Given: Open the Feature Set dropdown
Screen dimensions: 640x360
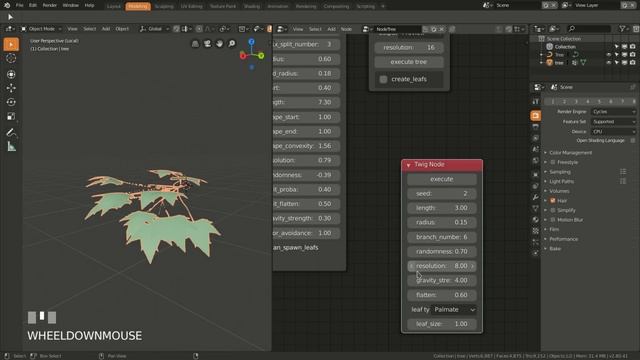Looking at the screenshot, I should (x=613, y=122).
